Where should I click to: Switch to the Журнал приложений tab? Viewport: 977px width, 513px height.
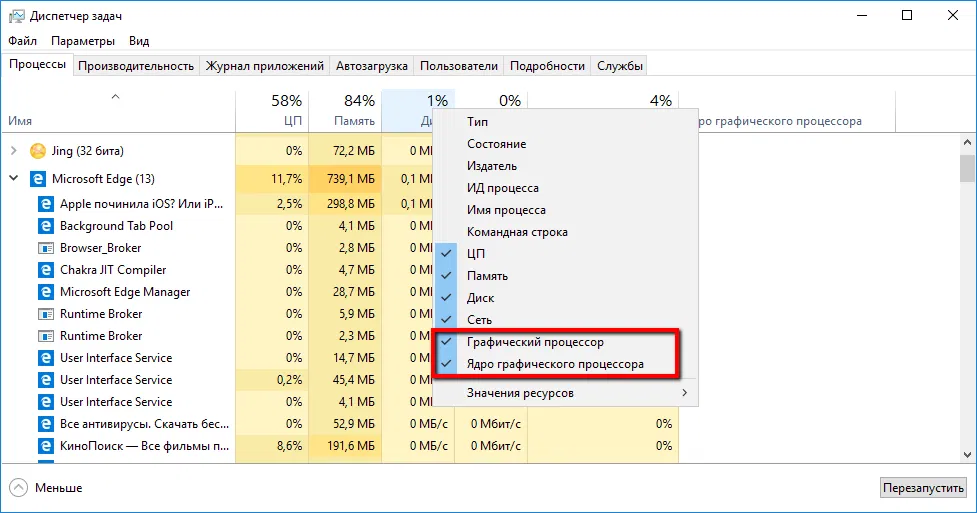pos(265,66)
